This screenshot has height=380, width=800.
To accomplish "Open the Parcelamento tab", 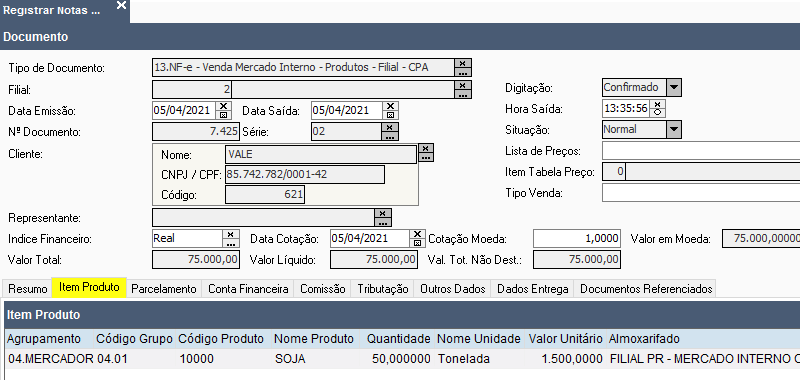I will point(164,289).
